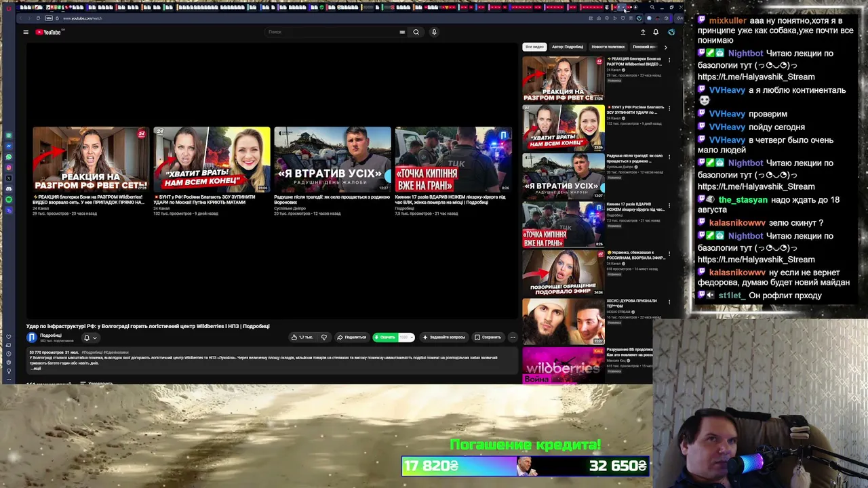Image resolution: width=868 pixels, height=488 pixels.
Task: Click the video title Удар по інфраструктурі РФ
Action: 148,326
